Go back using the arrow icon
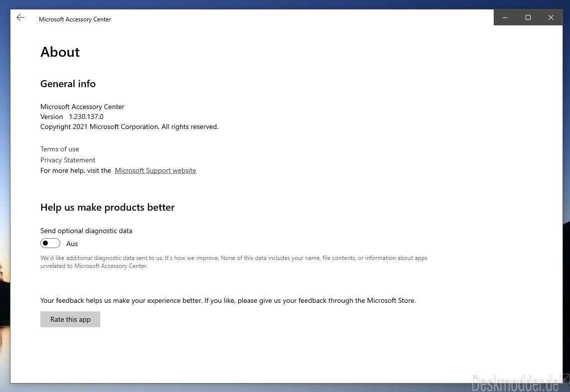The width and height of the screenshot is (570, 392). [x=20, y=18]
